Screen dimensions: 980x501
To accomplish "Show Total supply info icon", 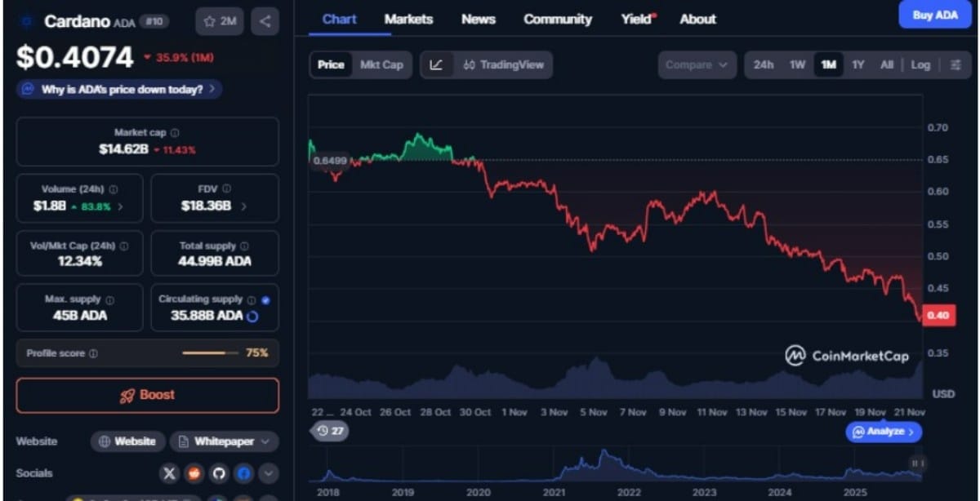I will click(244, 246).
